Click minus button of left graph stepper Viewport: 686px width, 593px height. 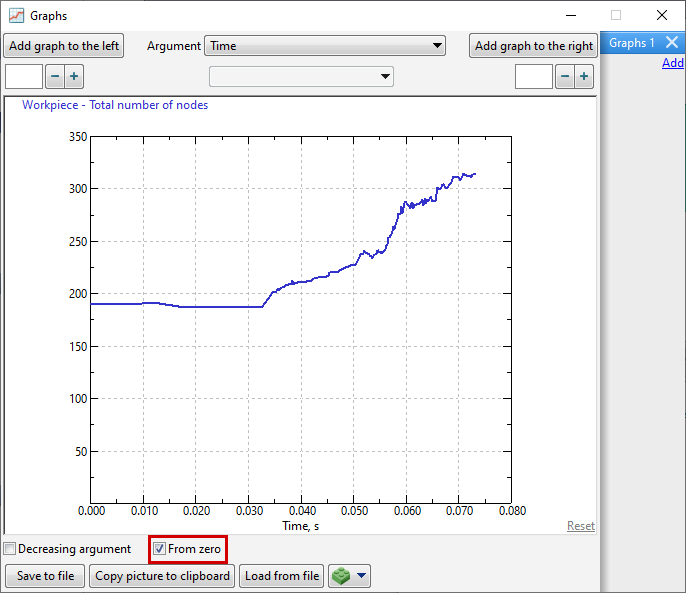coord(55,77)
